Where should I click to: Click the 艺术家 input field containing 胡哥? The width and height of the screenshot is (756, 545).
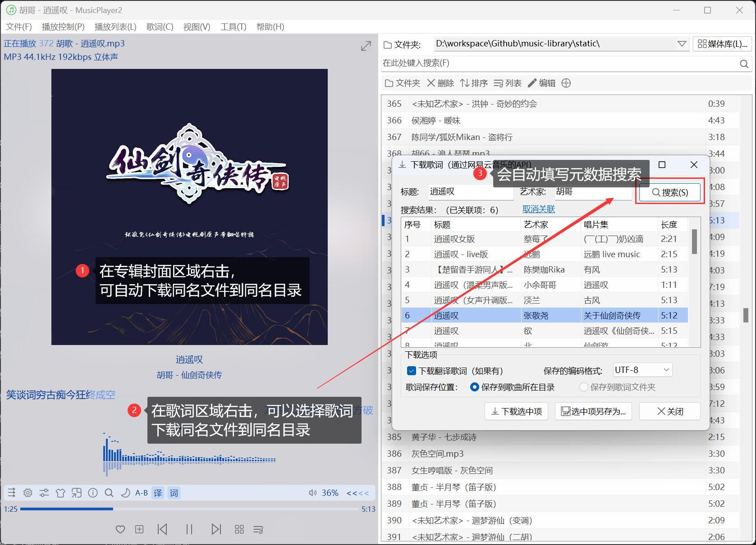593,191
